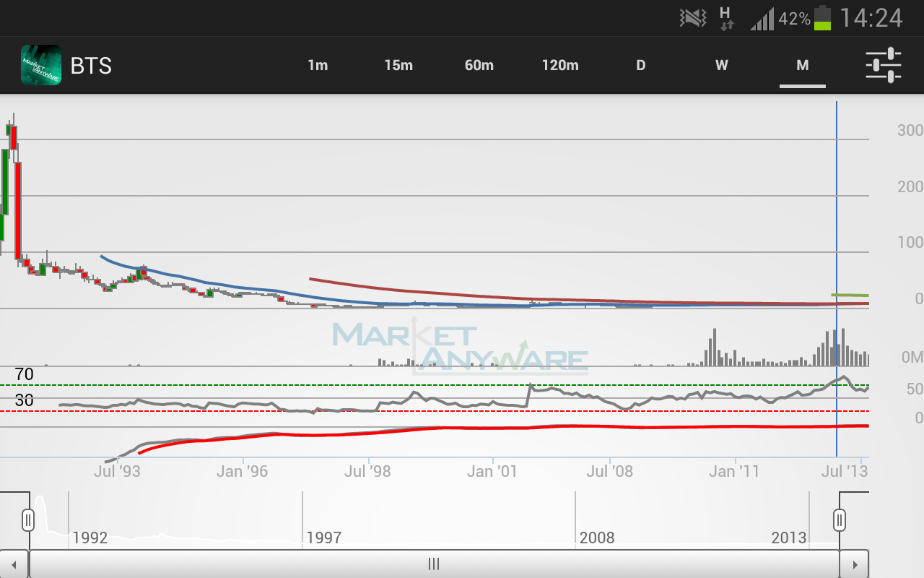Show the daily (D) chart
Viewport: 924px width, 578px height.
click(x=640, y=65)
